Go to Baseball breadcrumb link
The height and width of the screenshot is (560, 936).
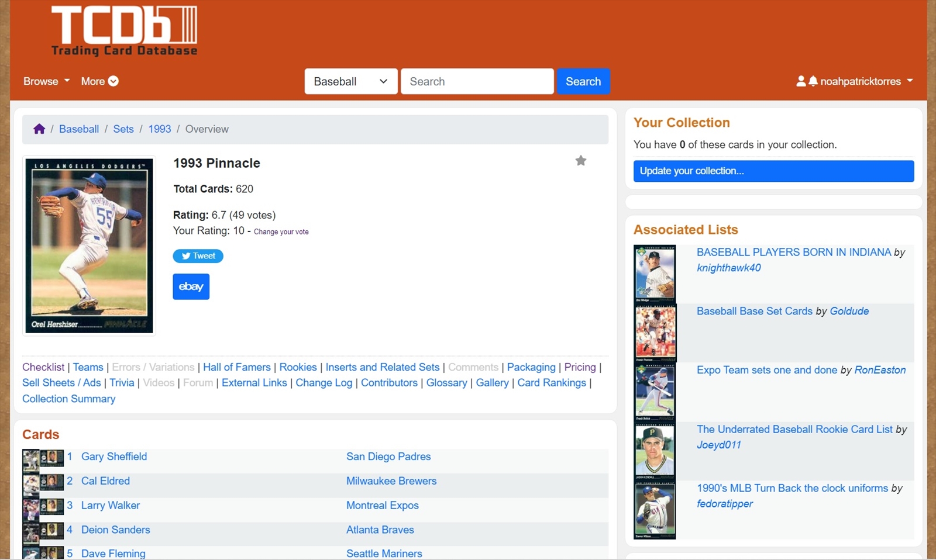79,129
